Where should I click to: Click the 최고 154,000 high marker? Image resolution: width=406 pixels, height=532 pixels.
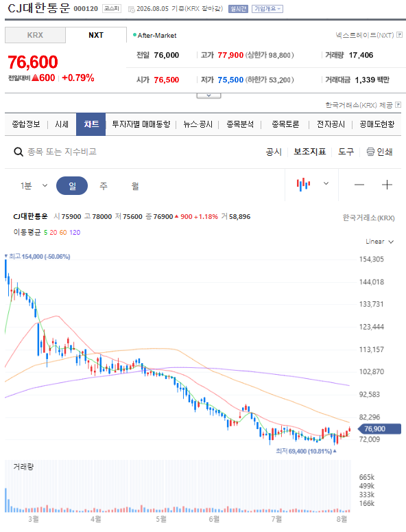coord(37,257)
